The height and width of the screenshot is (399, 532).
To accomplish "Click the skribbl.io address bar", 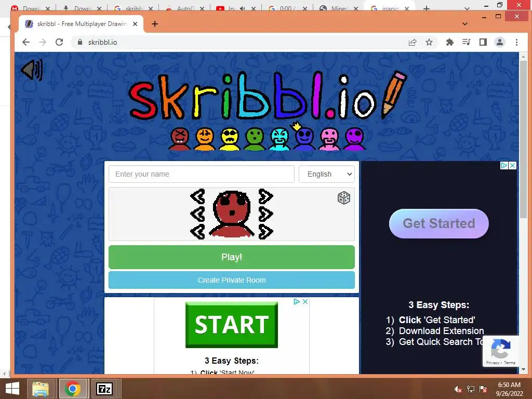I will tap(237, 42).
